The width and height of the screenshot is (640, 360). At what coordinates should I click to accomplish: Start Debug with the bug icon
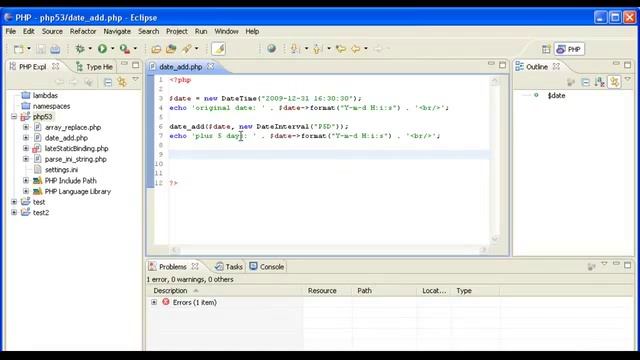80,49
